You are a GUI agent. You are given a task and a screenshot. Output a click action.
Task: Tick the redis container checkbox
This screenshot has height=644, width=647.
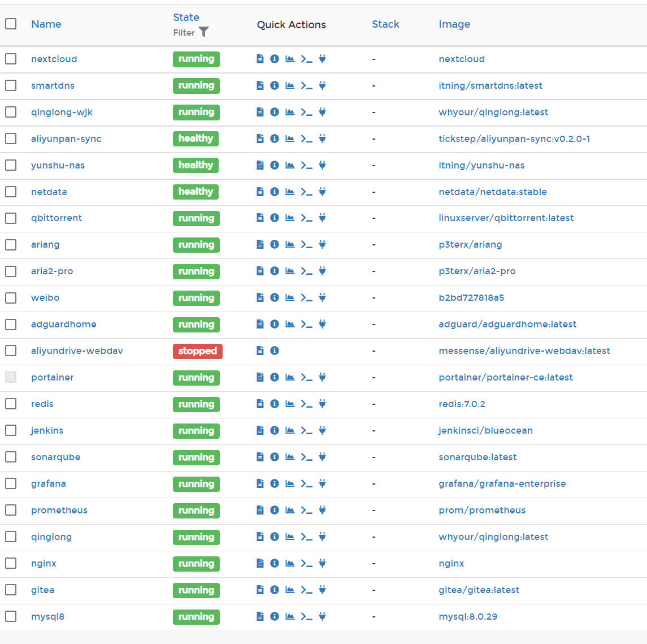11,404
